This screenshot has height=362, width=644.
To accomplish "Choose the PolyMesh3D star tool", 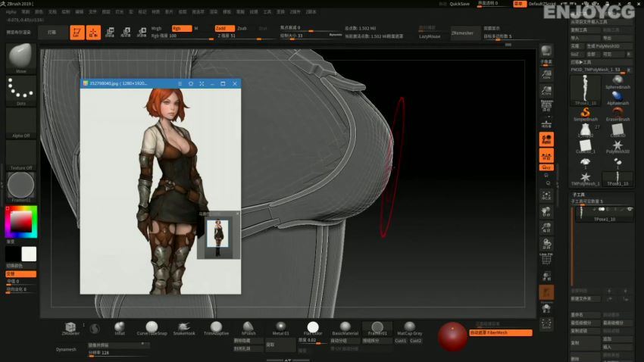I will click(617, 145).
